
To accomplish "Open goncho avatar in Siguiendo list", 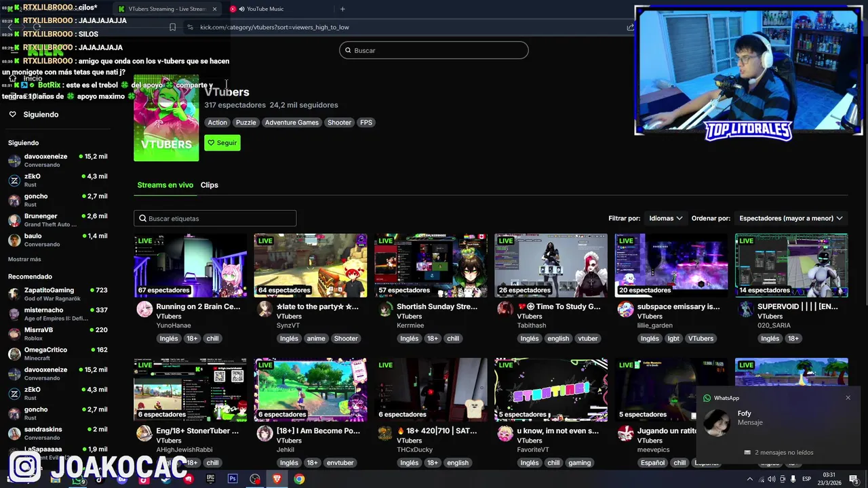I will click(x=14, y=201).
